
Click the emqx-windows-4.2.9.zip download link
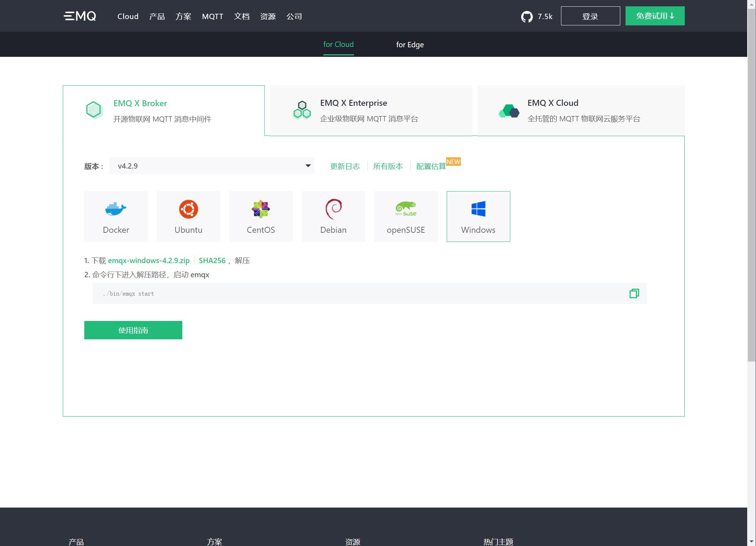[148, 260]
